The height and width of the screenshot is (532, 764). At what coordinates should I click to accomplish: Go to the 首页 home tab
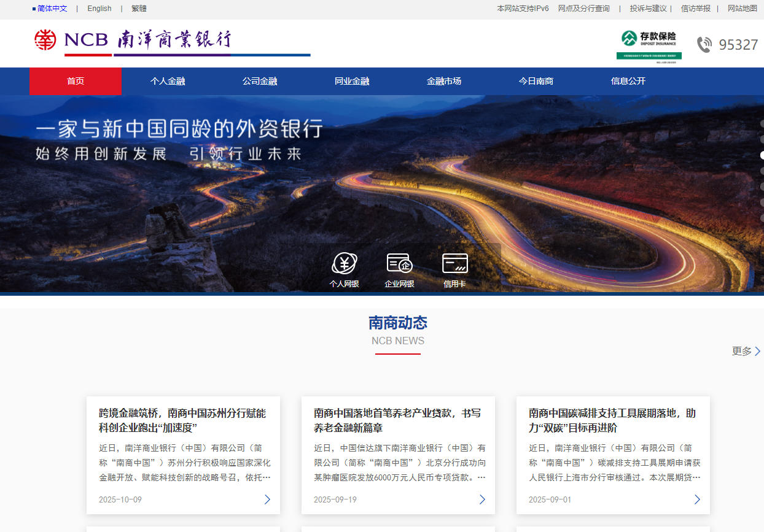click(76, 81)
